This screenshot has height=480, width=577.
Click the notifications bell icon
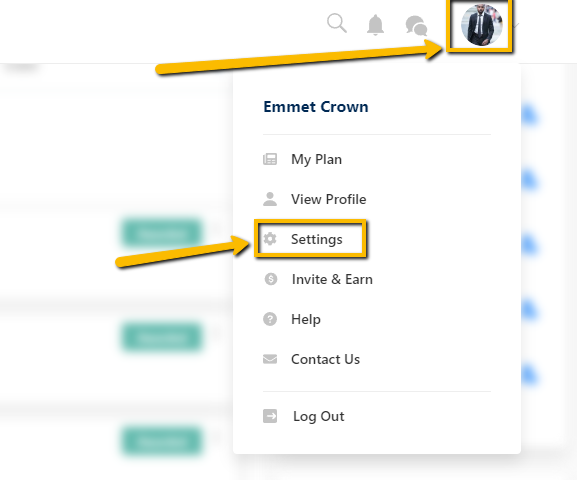tap(375, 25)
